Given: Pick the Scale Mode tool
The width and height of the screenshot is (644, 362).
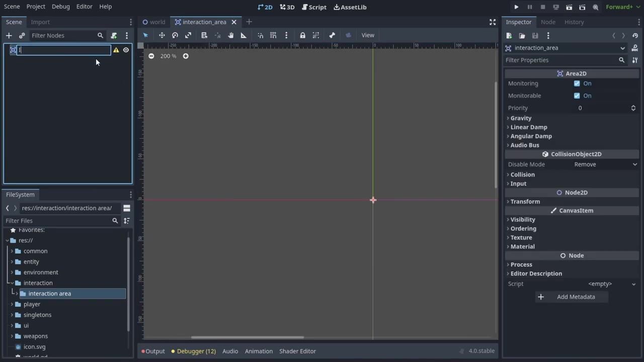Looking at the screenshot, I should click(188, 35).
